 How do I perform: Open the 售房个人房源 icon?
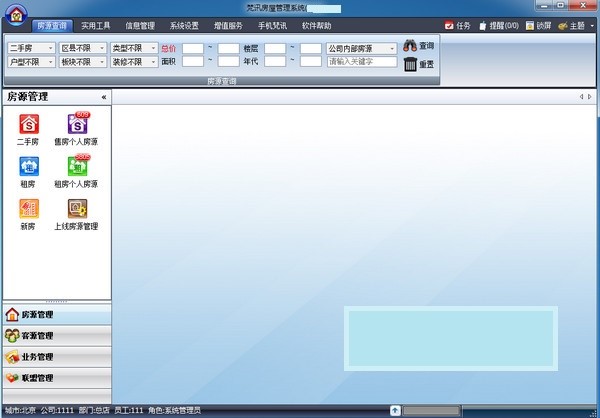(76, 124)
